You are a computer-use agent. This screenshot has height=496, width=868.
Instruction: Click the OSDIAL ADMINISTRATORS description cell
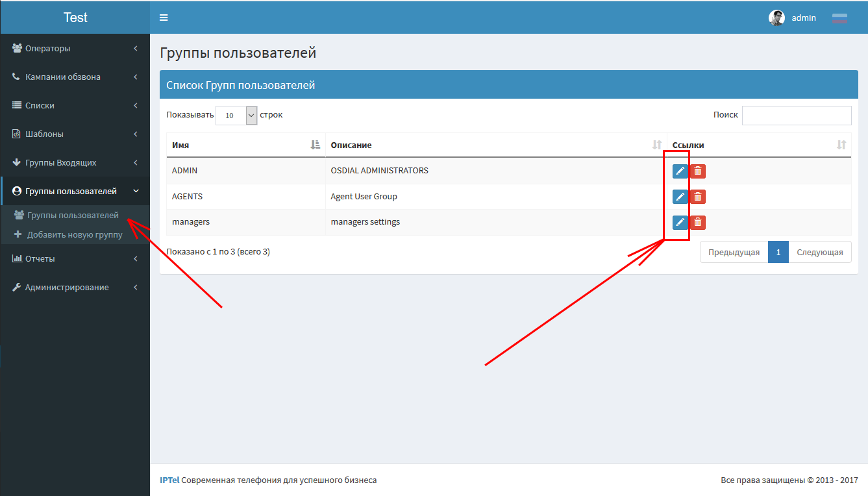click(496, 171)
